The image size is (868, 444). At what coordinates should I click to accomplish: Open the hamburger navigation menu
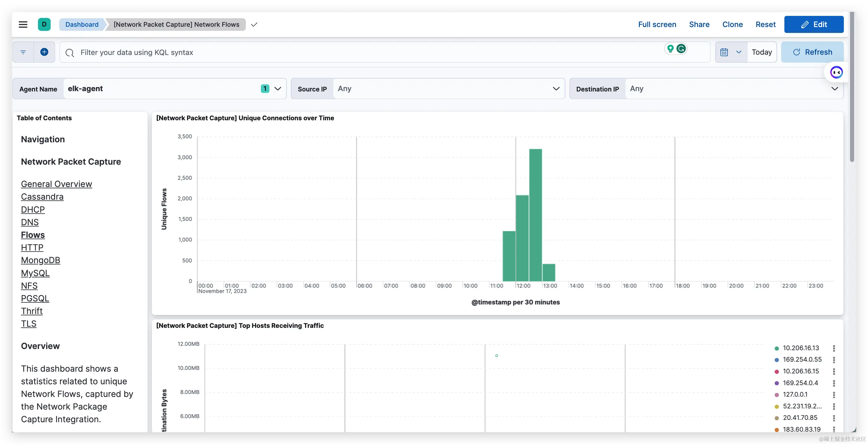[x=23, y=24]
